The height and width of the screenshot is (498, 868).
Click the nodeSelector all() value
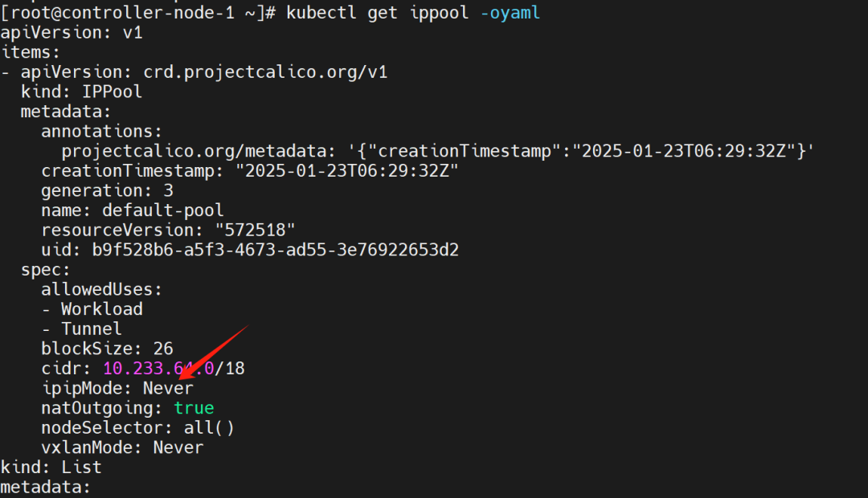(209, 428)
